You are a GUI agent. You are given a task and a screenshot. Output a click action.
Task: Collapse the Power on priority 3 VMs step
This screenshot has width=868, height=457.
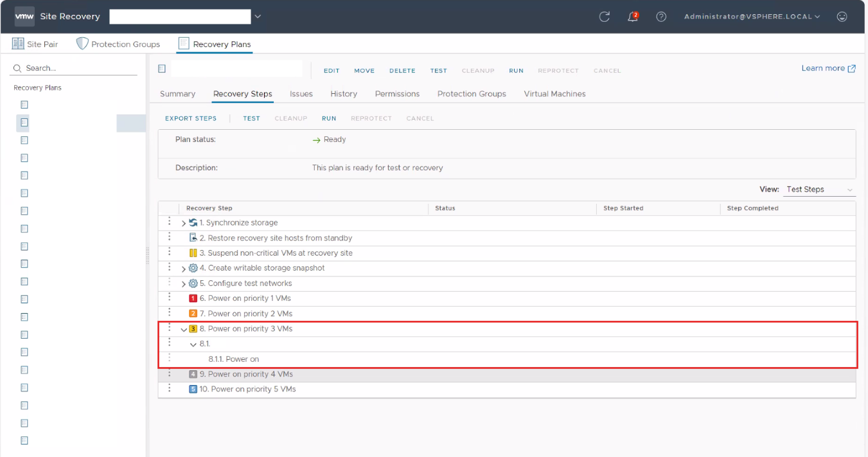(x=184, y=329)
